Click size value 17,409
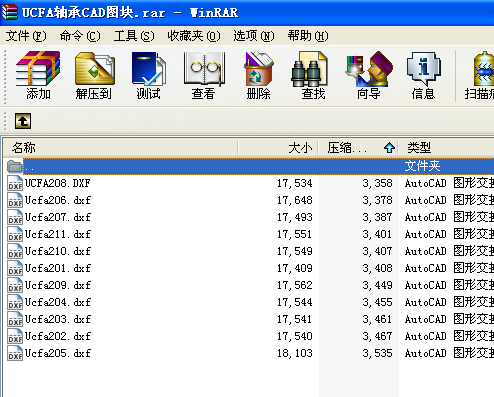Image resolution: width=494 pixels, height=397 pixels. 295,268
